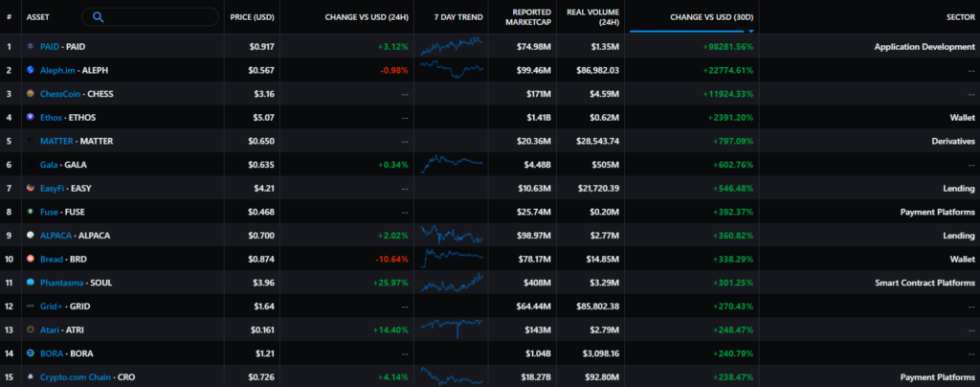The height and width of the screenshot is (387, 980).
Task: Click the magnifier icon in asset search
Action: pyautogui.click(x=99, y=17)
